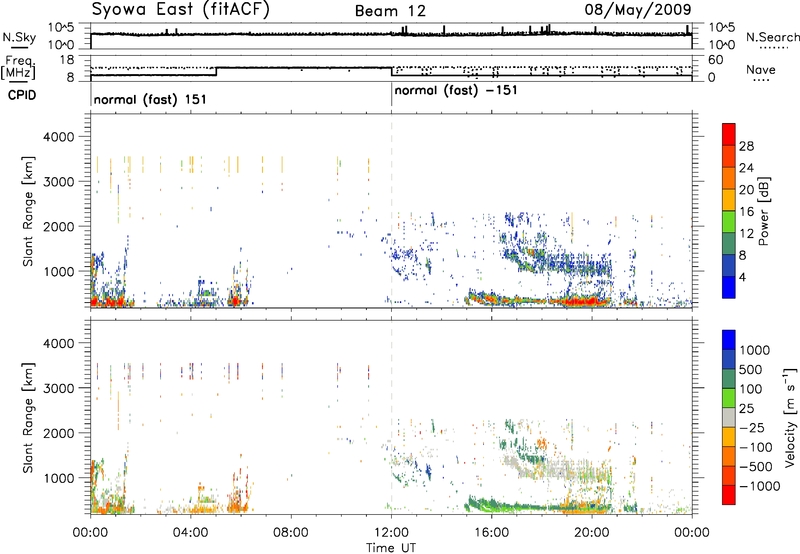Click the 'Power [dB]' color bar label
Screen dimensions: 800x554
coord(763,211)
